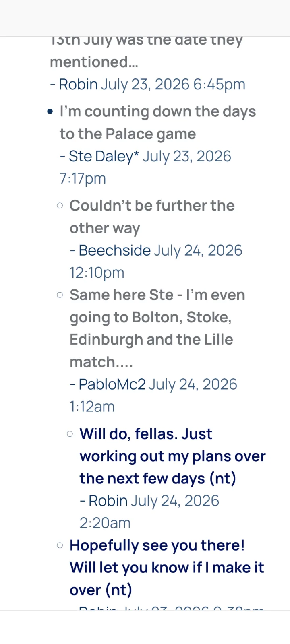The width and height of the screenshot is (290, 644).
Task: View PabloMc2's author profile
Action: click(x=112, y=384)
